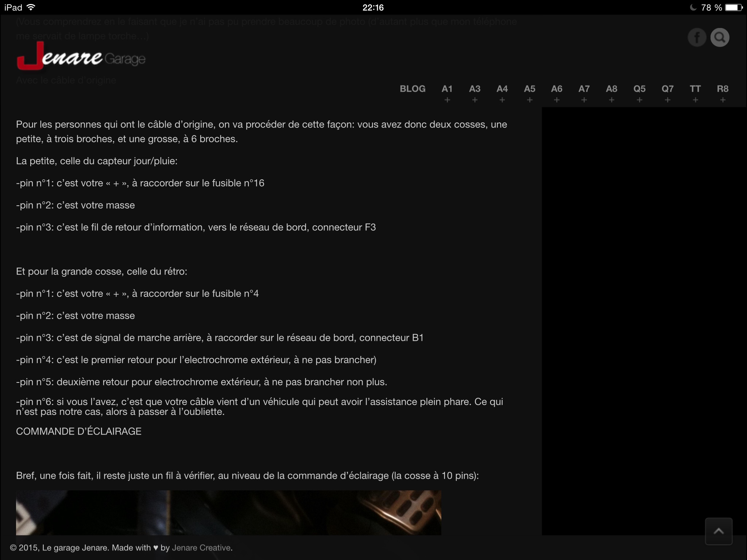Expand the A6 submenu plus sign
This screenshot has height=560, width=747.
pyautogui.click(x=557, y=100)
